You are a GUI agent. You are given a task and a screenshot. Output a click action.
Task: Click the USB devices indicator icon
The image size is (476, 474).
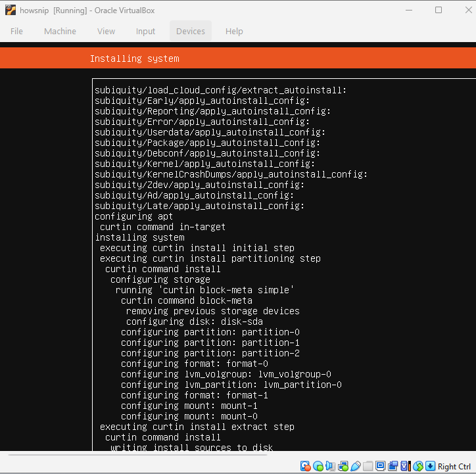click(x=356, y=466)
